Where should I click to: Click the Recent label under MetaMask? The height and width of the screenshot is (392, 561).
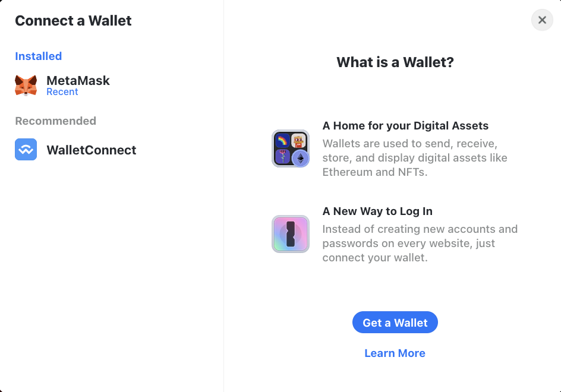62,92
